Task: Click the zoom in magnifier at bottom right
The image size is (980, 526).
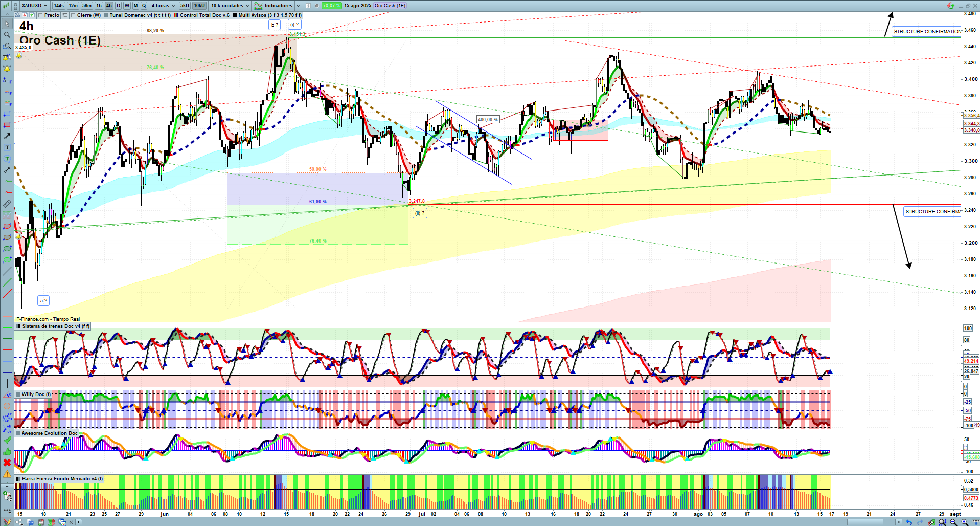Action: pyautogui.click(x=965, y=522)
